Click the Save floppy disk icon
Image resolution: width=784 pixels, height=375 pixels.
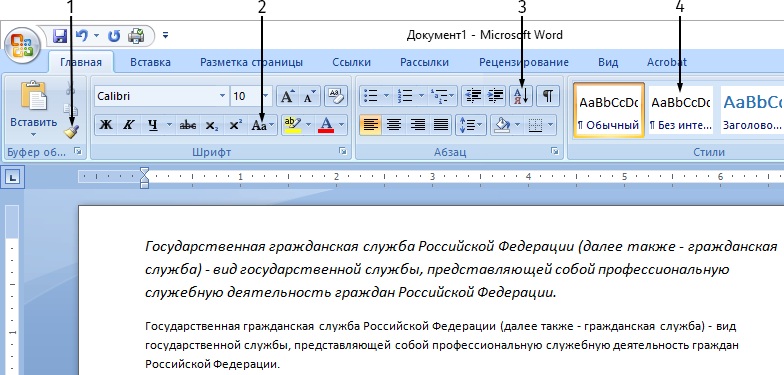click(x=60, y=36)
